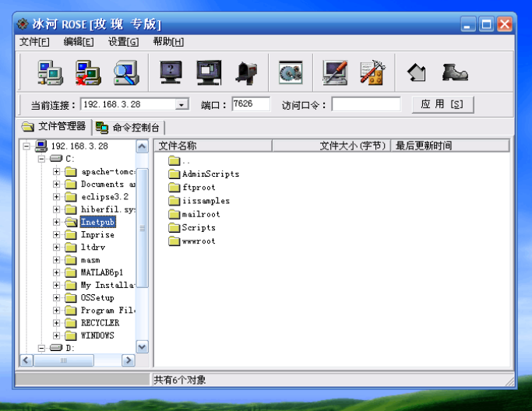Select the Scripts folder in file list
This screenshot has width=532, height=411.
click(x=192, y=227)
